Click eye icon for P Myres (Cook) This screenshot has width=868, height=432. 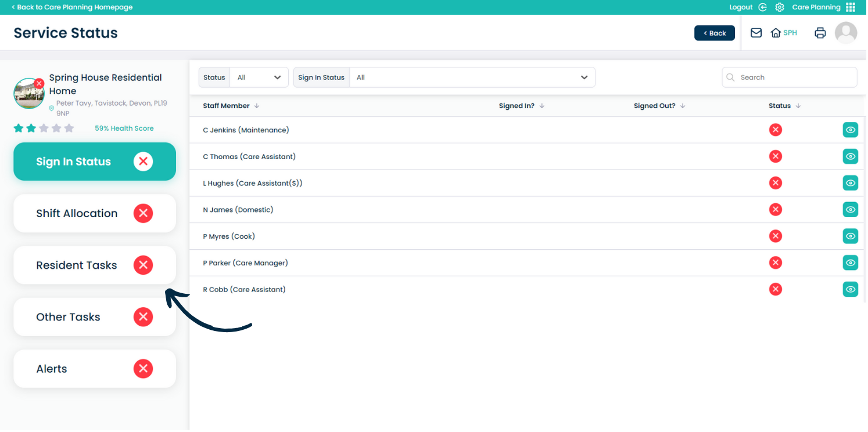click(x=850, y=236)
